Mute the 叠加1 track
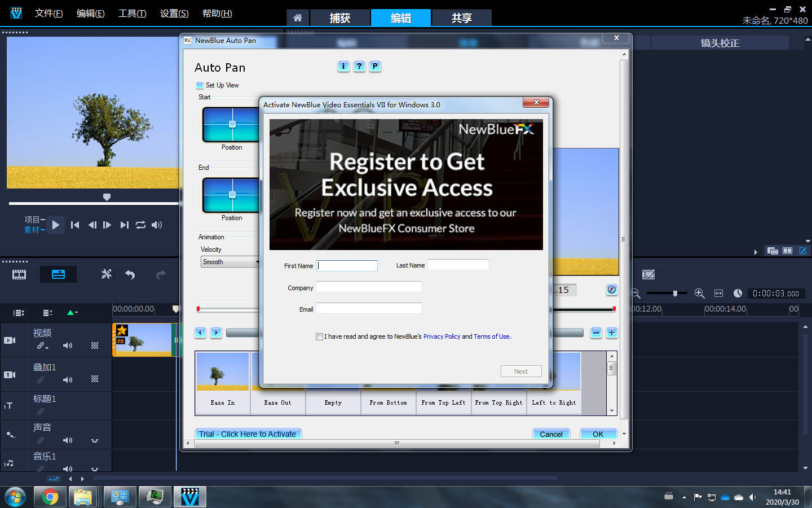 [68, 380]
